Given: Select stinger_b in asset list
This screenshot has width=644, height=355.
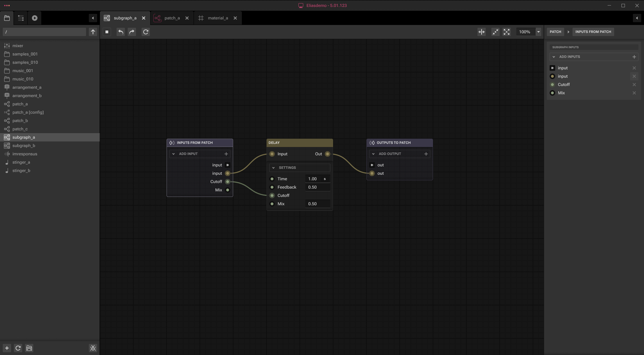Looking at the screenshot, I should point(50,171).
